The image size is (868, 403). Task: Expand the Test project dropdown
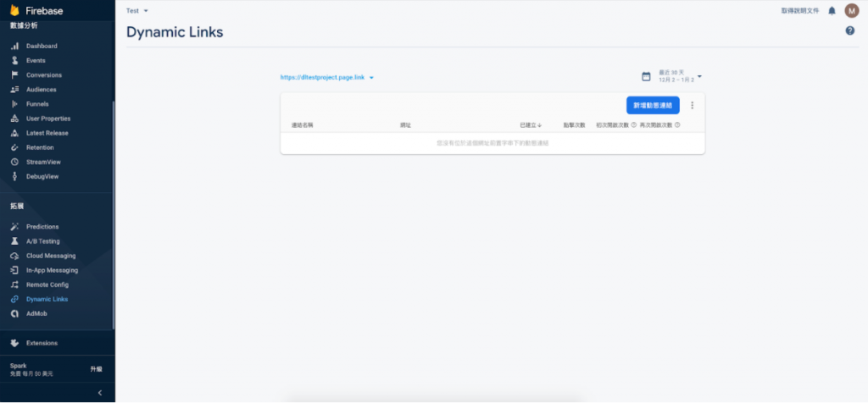click(137, 10)
